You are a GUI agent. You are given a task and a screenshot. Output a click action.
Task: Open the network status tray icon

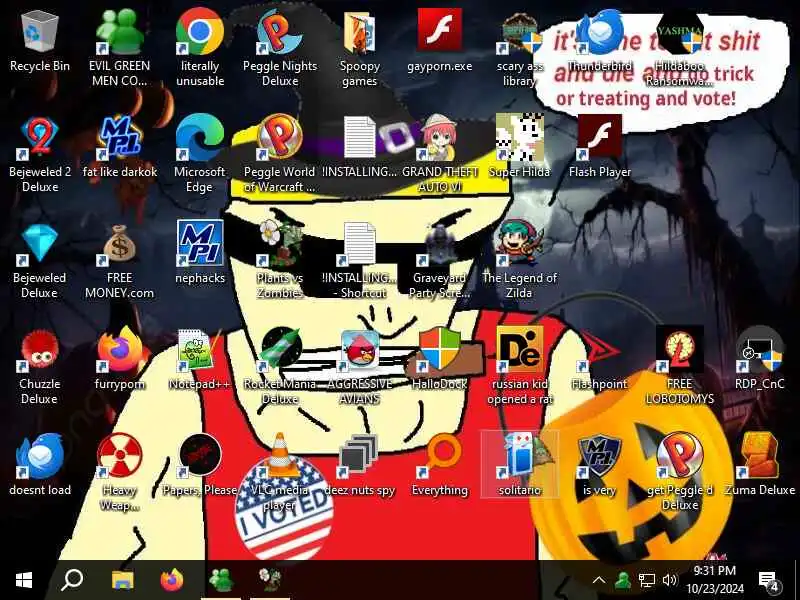tap(646, 580)
